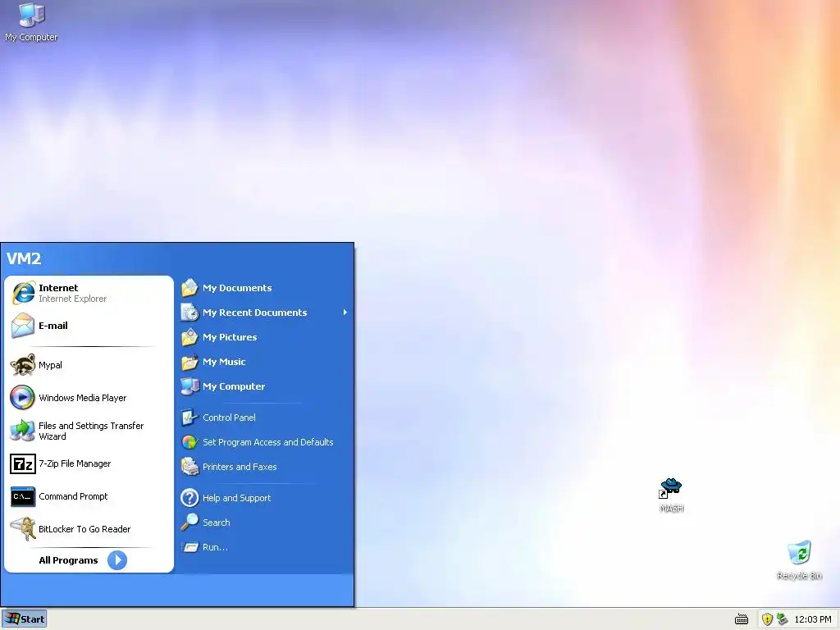This screenshot has height=630, width=840.
Task: Select the Recycle Bin desktop icon
Action: [799, 560]
